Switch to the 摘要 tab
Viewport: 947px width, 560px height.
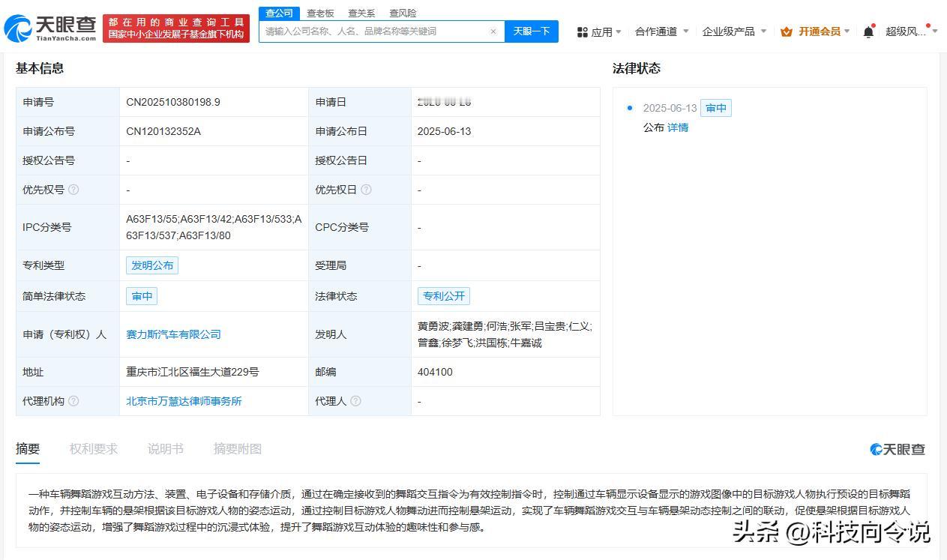click(x=28, y=449)
